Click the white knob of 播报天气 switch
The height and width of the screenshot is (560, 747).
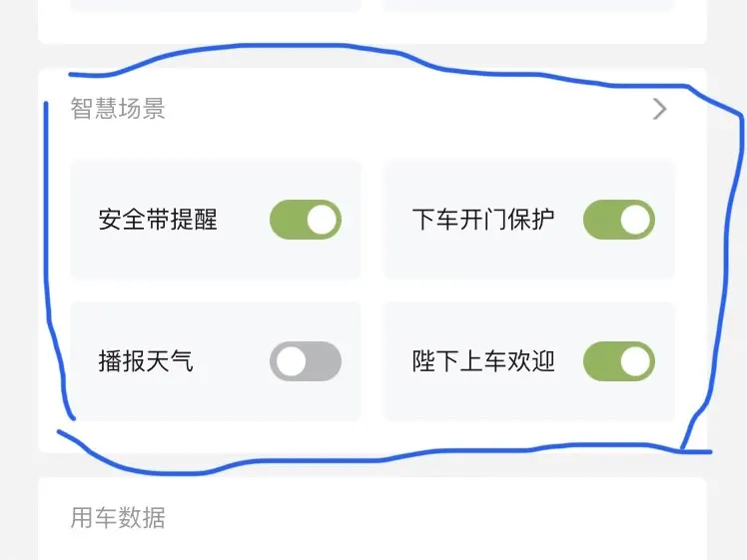291,361
